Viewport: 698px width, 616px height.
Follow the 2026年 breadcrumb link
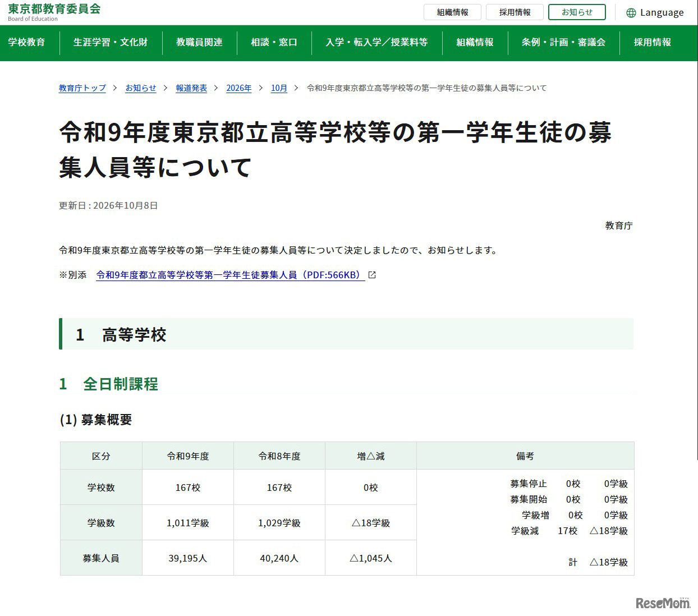click(x=239, y=88)
